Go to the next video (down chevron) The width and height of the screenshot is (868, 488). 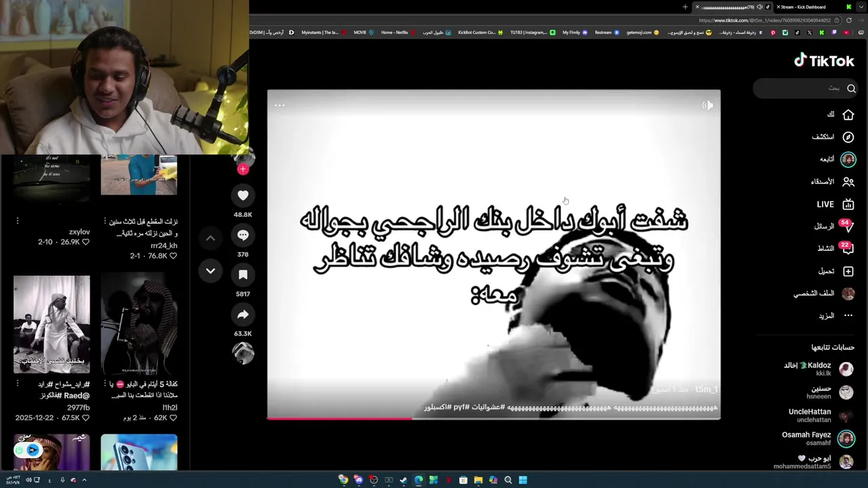pos(210,271)
